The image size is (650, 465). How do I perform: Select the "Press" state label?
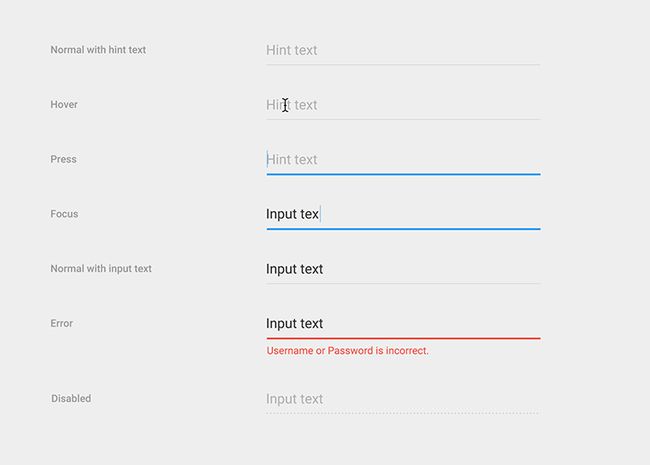63,159
